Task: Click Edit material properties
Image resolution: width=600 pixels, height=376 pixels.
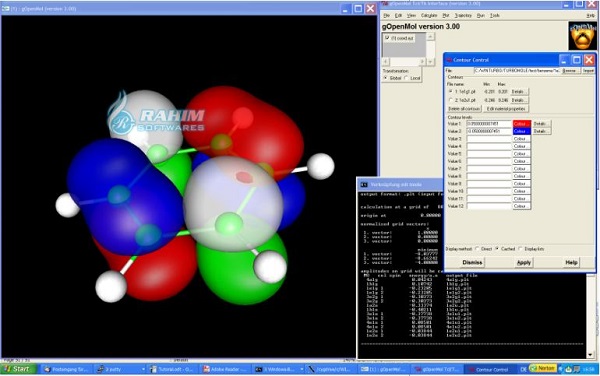Action: tap(506, 109)
